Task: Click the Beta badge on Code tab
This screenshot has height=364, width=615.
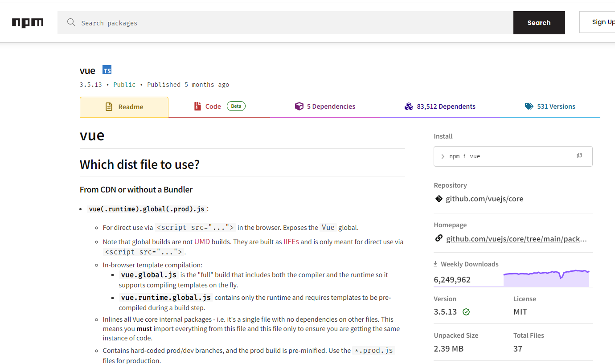Action: click(x=236, y=106)
